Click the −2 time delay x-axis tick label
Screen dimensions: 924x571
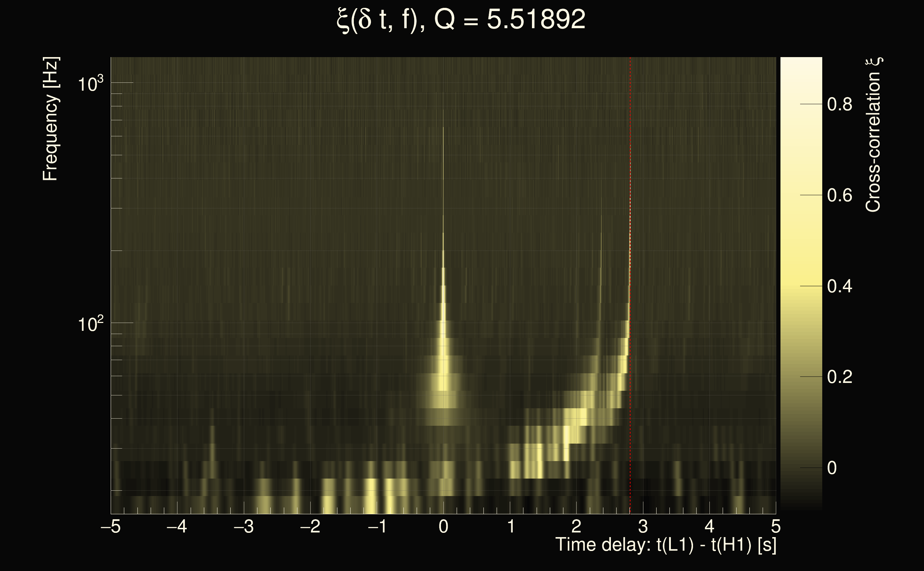click(x=310, y=527)
